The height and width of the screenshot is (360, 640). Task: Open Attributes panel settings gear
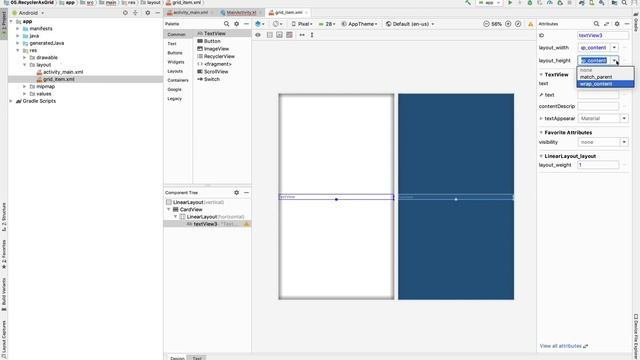[617, 24]
